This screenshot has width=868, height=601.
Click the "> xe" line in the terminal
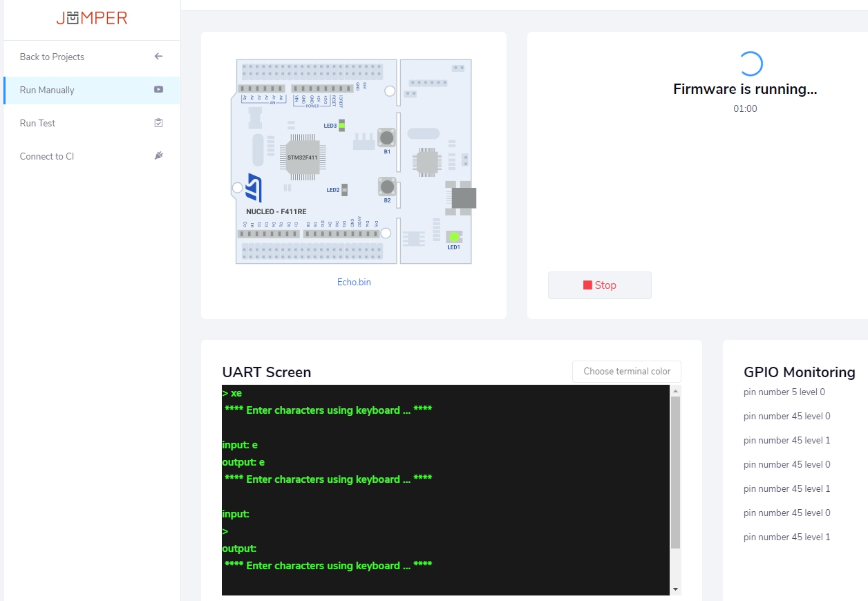click(232, 393)
